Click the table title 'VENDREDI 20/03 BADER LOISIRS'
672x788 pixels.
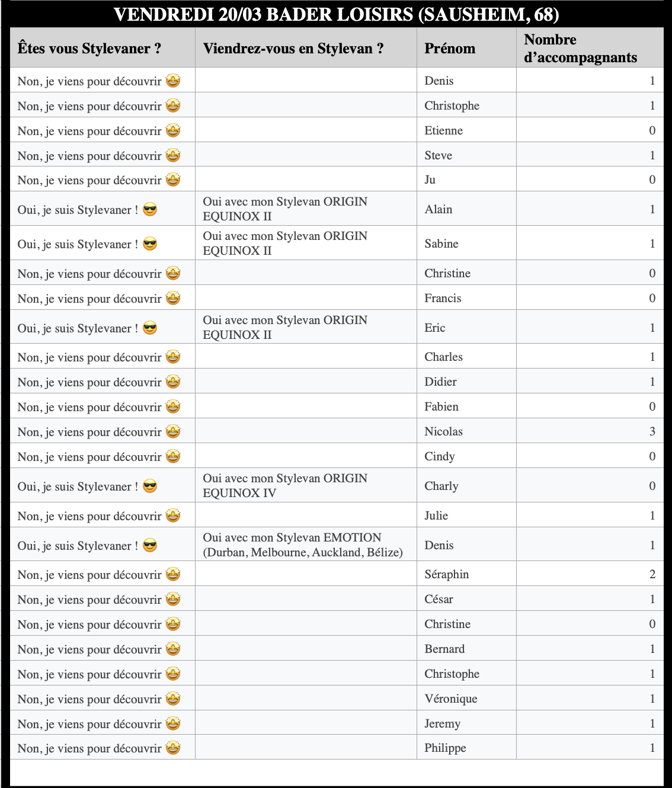coord(336,14)
